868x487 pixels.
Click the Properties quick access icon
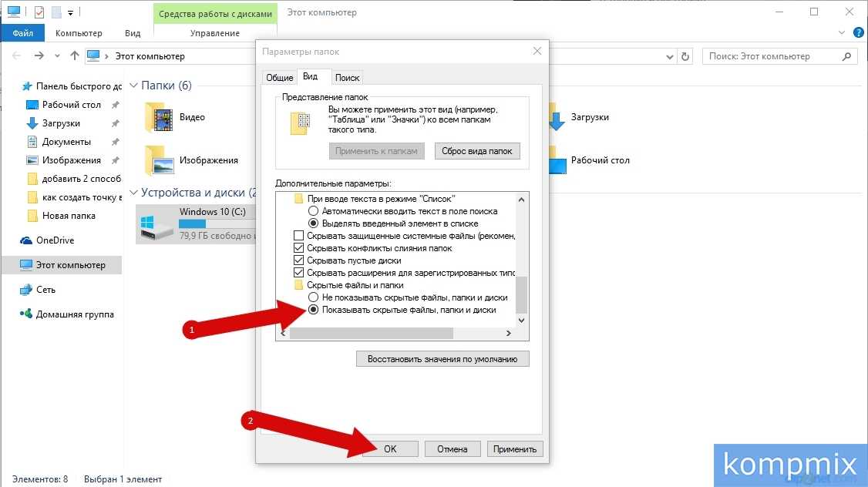(39, 12)
